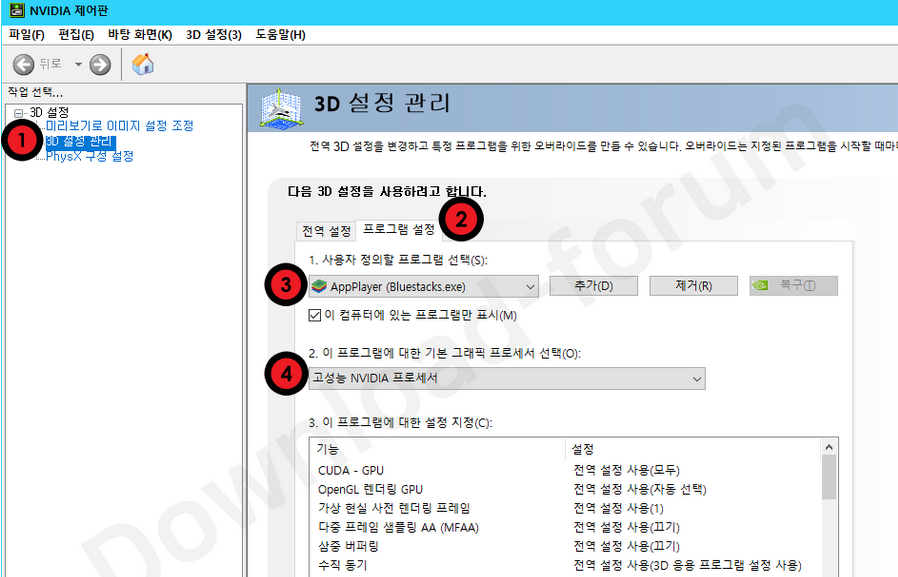Collapse the 3D 설정 tree node
The image size is (898, 577).
pos(18,113)
